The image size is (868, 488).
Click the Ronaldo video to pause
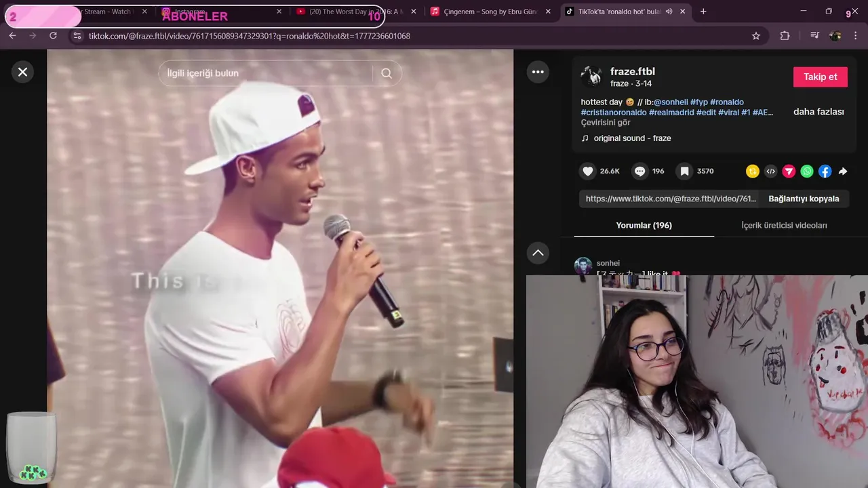point(280,268)
